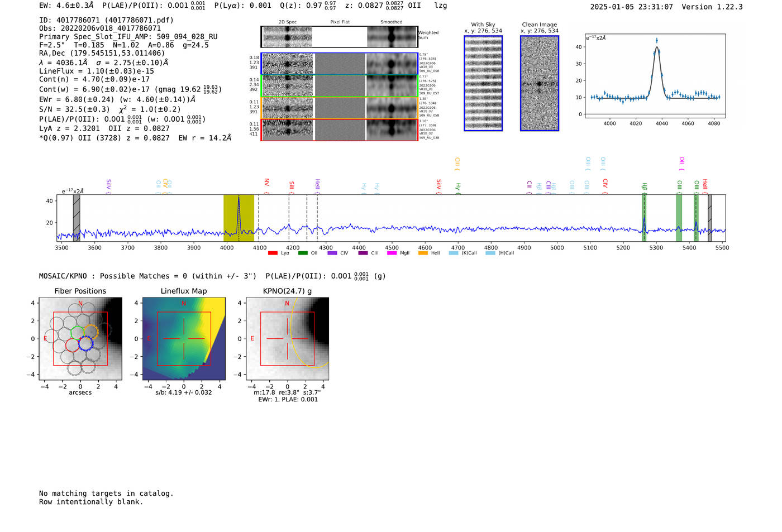
Task: Select the Weighted Sum 2D spectrum strip
Action: tap(339, 37)
